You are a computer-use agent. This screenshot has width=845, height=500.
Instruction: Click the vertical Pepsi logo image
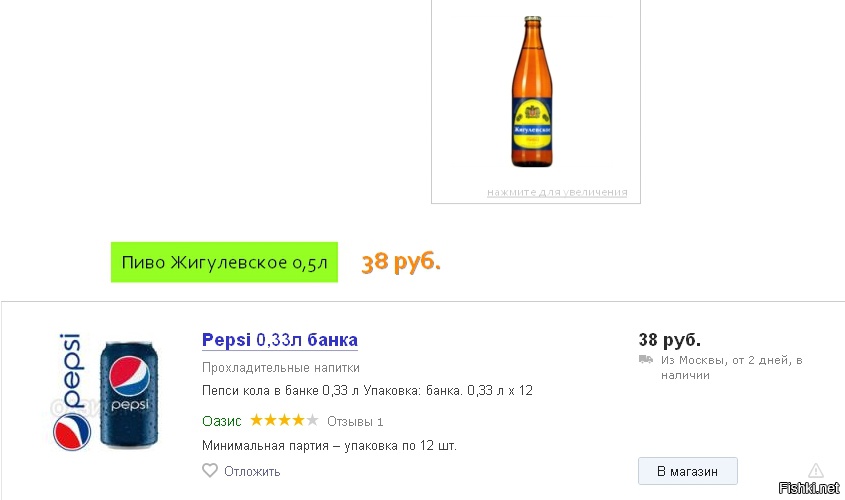click(71, 390)
